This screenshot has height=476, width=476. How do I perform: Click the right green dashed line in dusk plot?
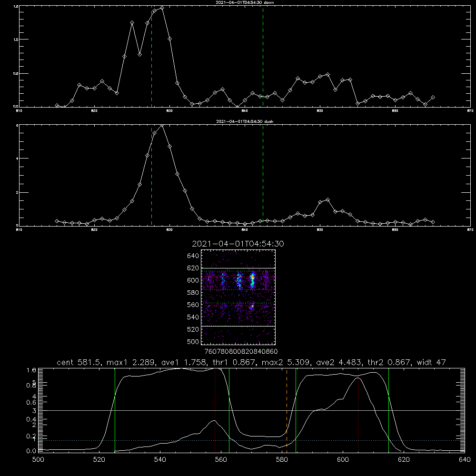(263, 176)
